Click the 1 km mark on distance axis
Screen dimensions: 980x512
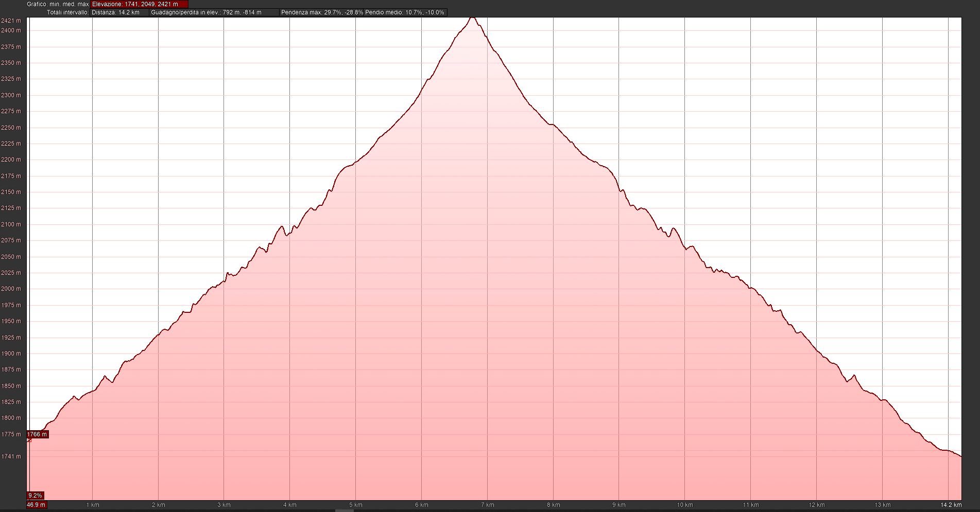click(x=93, y=505)
